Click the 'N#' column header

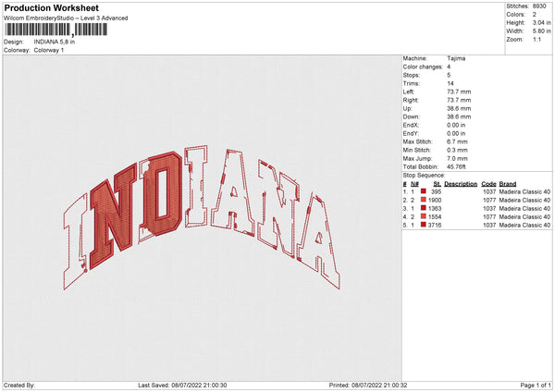(x=414, y=184)
